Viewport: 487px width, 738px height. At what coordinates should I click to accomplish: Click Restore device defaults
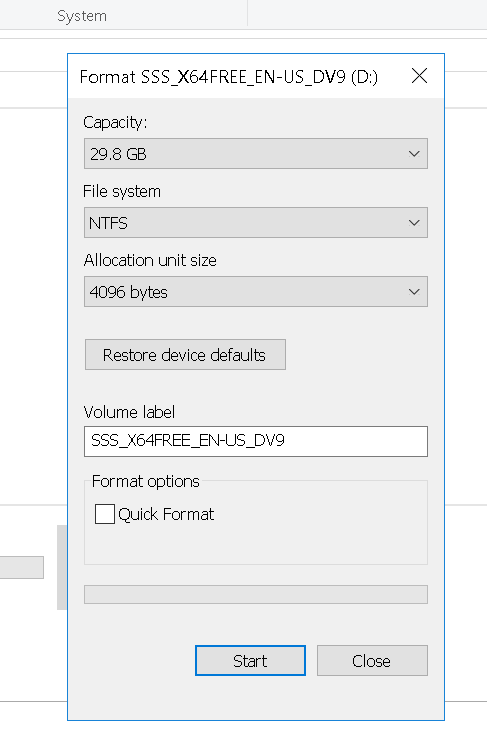coord(185,355)
